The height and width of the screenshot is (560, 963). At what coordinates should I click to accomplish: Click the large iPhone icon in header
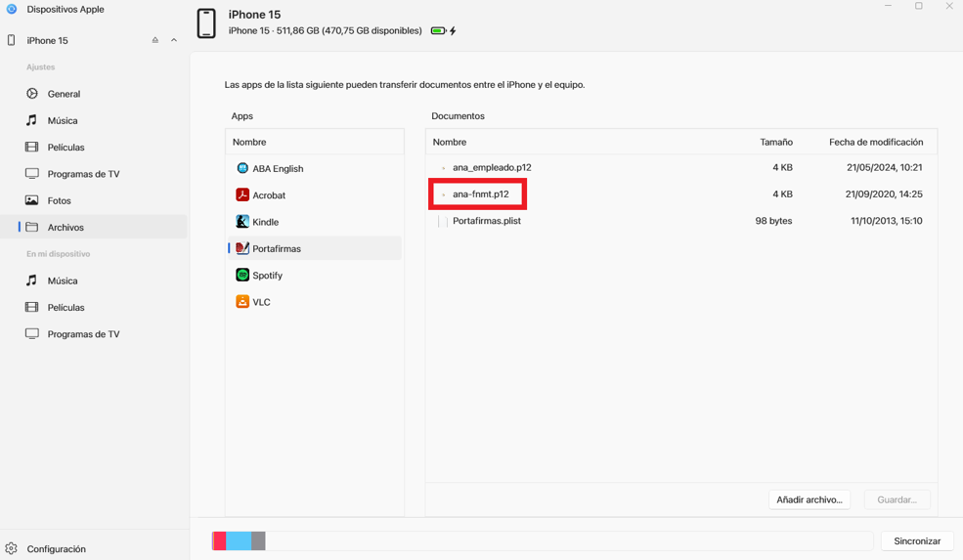[x=206, y=23]
